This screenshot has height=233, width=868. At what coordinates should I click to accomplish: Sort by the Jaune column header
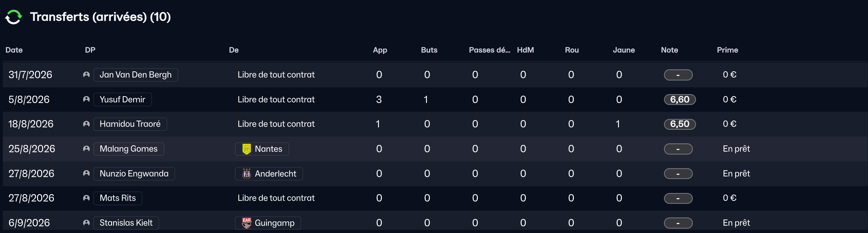click(624, 50)
